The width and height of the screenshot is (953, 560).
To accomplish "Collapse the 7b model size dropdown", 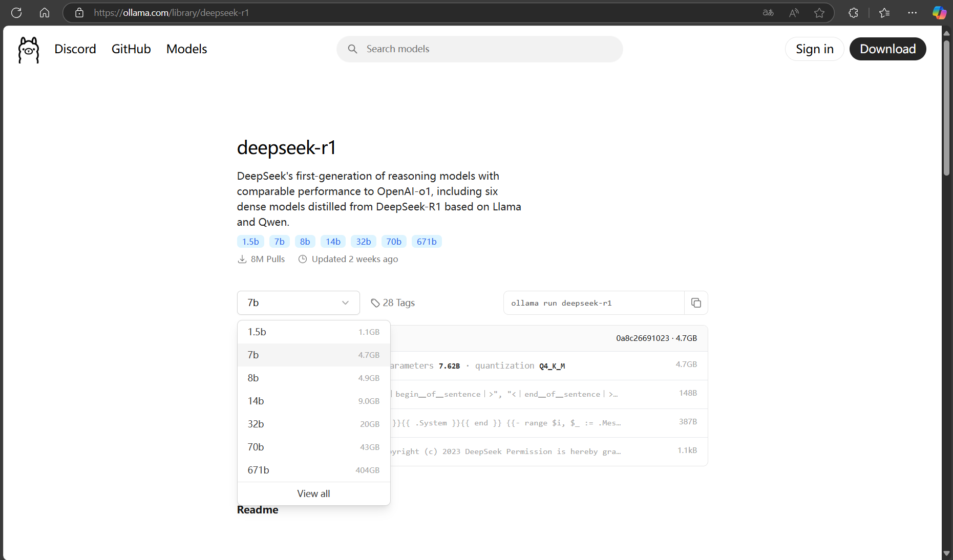I will tap(299, 303).
